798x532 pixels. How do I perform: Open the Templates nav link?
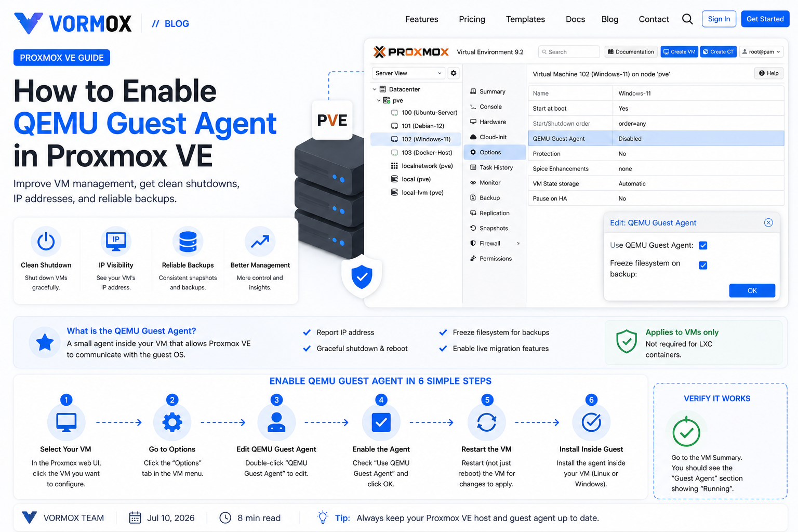click(x=525, y=19)
